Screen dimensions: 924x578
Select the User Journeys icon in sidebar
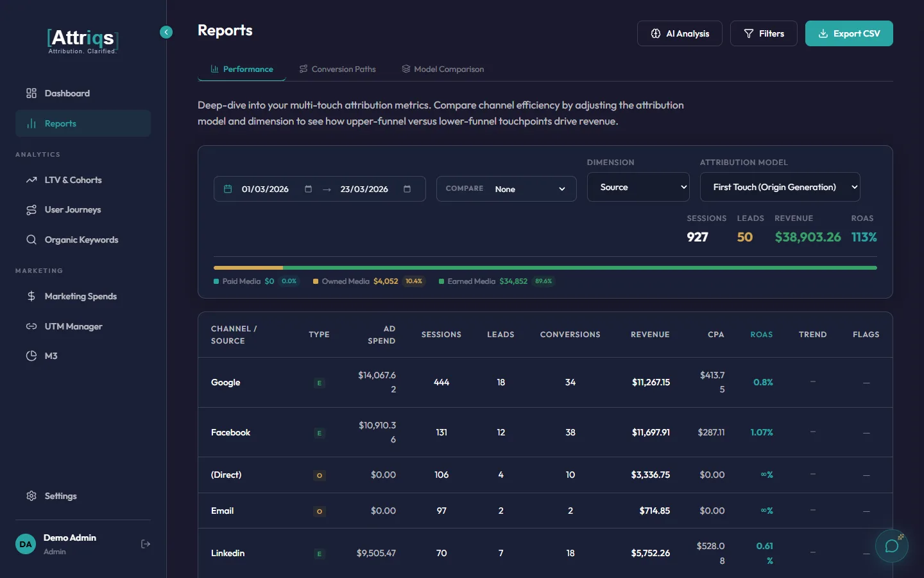coord(31,209)
